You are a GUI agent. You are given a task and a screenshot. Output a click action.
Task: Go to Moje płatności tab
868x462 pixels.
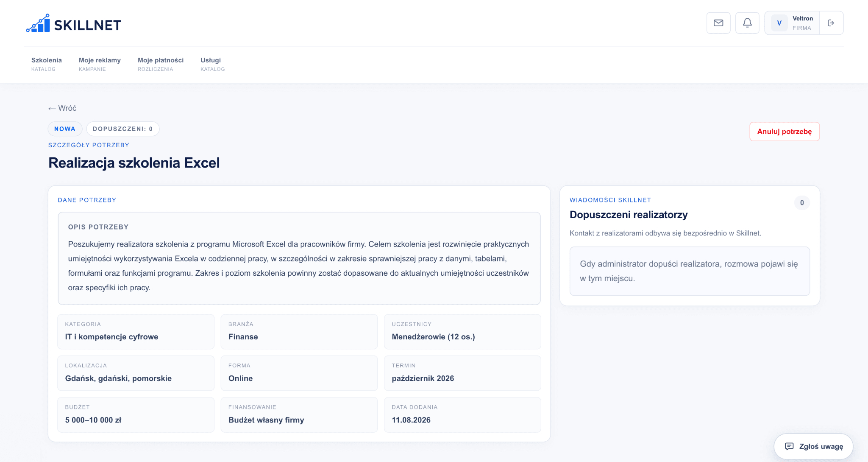(x=161, y=64)
